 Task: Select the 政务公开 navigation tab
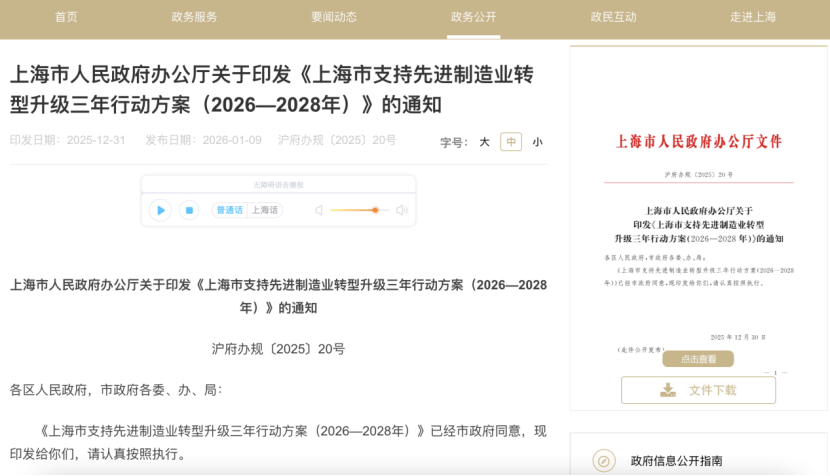474,17
